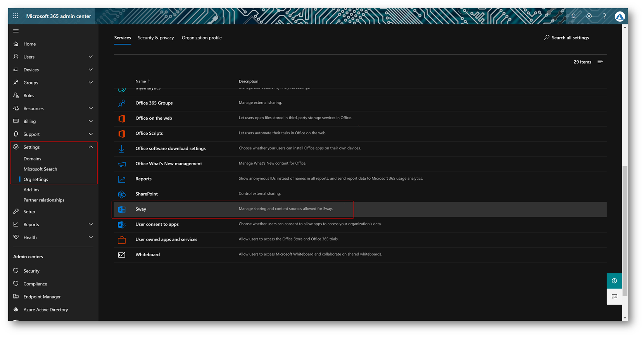Screen dimensions: 644x337
Task: Collapse the Settings menu chevron
Action: coord(91,147)
